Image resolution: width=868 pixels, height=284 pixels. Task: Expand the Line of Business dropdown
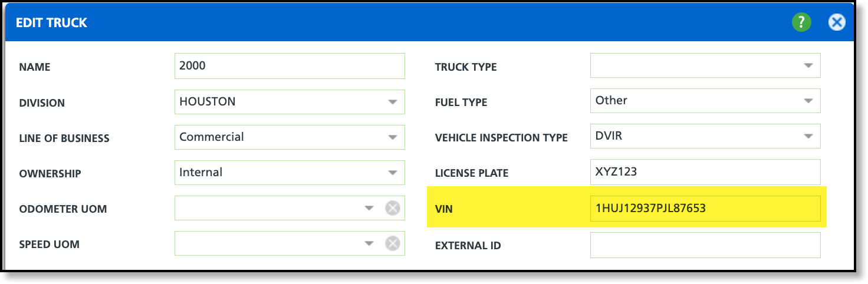[x=393, y=137]
